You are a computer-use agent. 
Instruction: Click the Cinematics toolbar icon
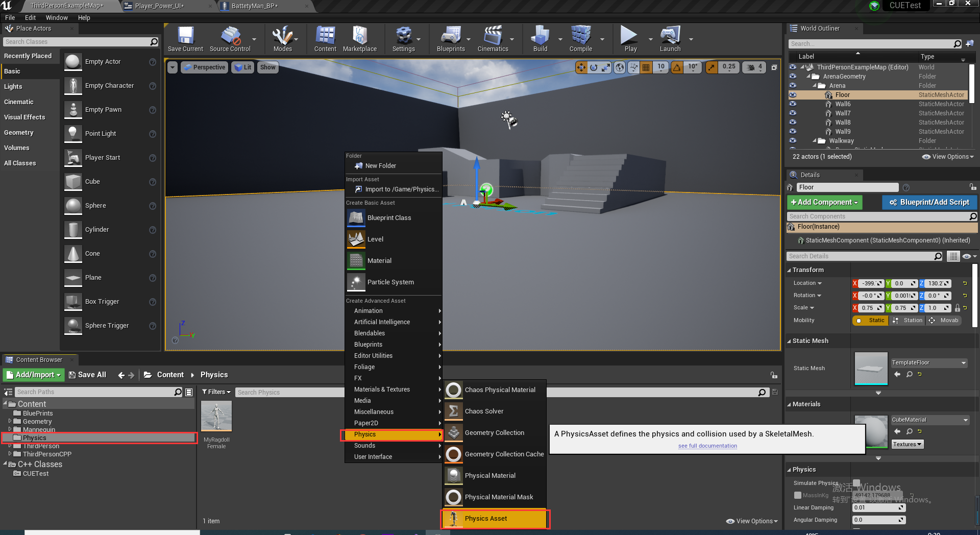[493, 39]
